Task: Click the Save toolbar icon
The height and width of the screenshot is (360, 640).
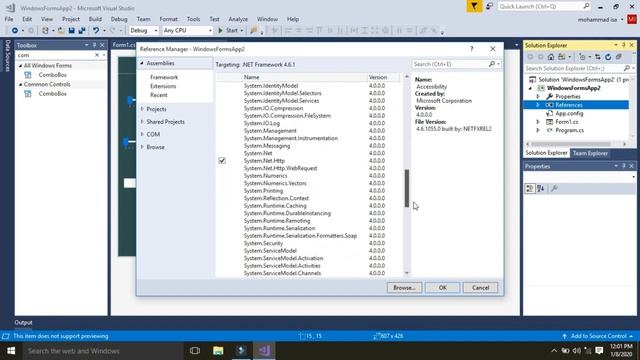Action: pyautogui.click(x=71, y=31)
